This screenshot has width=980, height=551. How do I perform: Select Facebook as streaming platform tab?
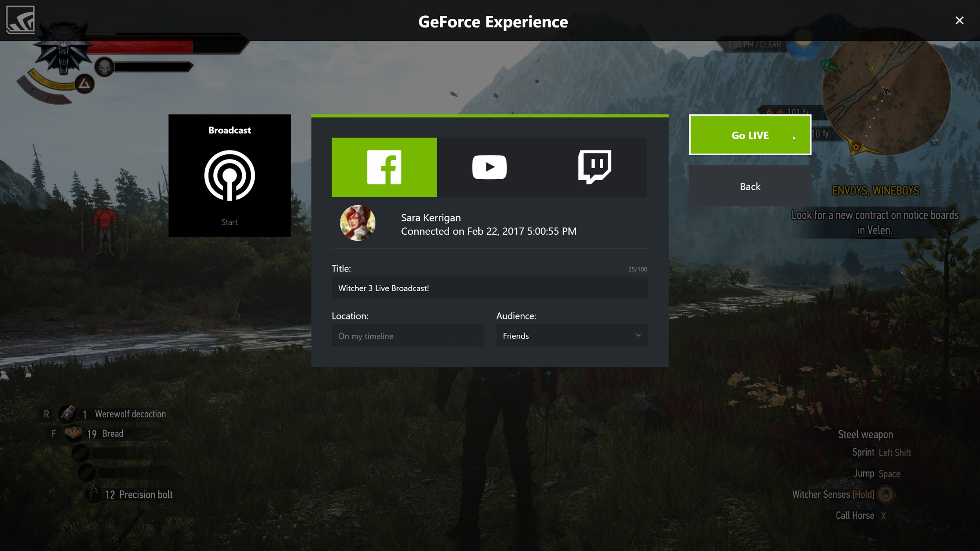384,167
